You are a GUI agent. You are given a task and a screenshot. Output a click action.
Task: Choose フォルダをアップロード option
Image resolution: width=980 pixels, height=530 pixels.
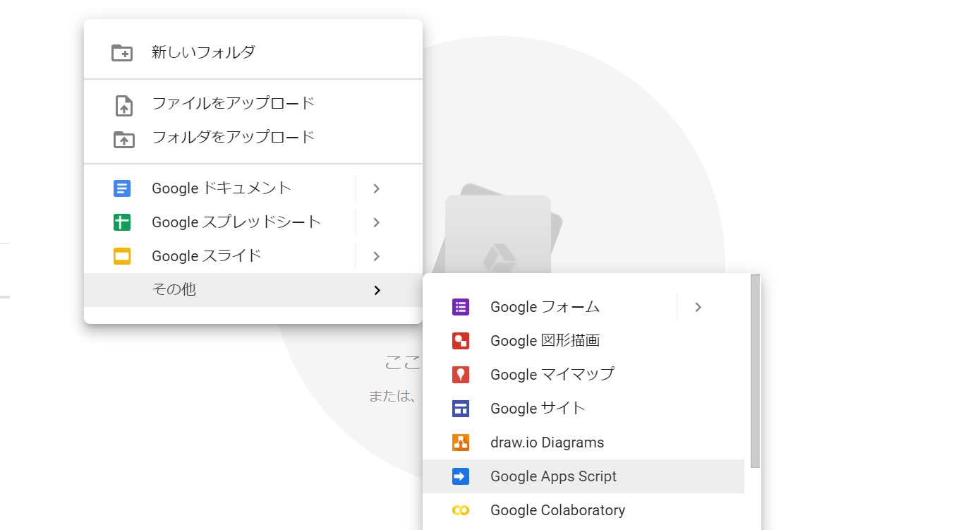coord(253,138)
